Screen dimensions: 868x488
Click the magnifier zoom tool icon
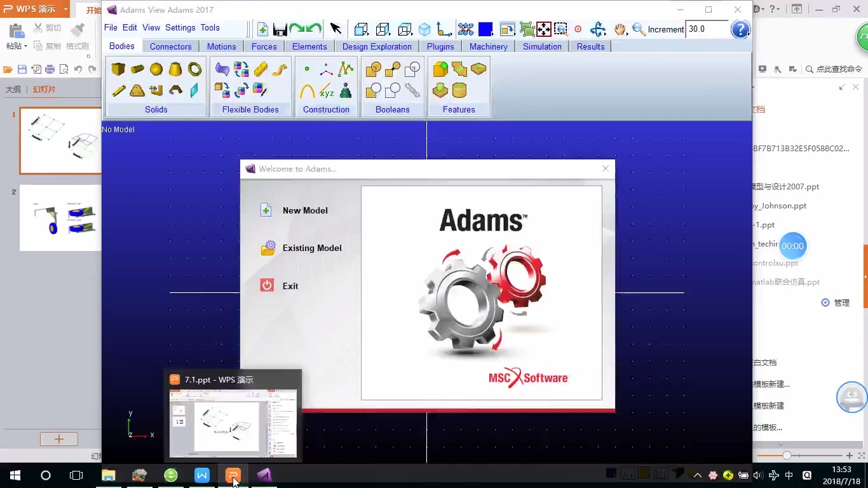(x=639, y=29)
